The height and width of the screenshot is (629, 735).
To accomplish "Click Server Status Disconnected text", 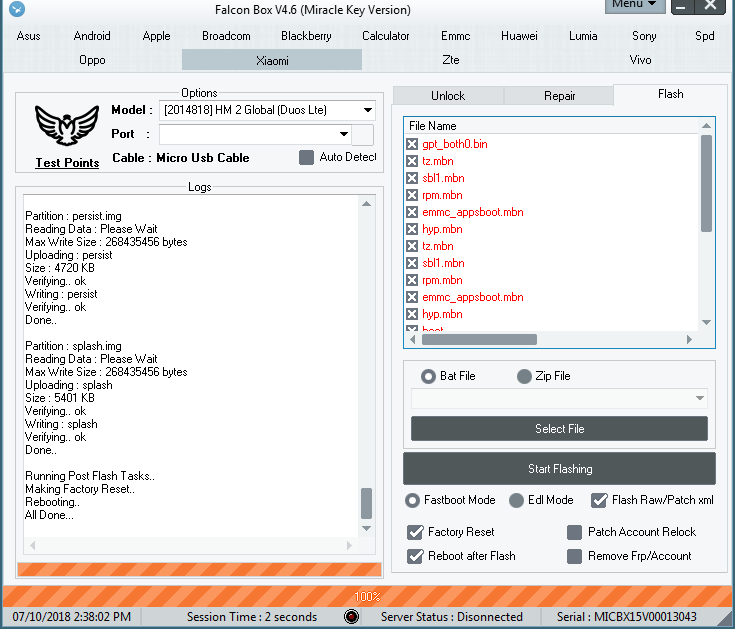I will (x=451, y=617).
